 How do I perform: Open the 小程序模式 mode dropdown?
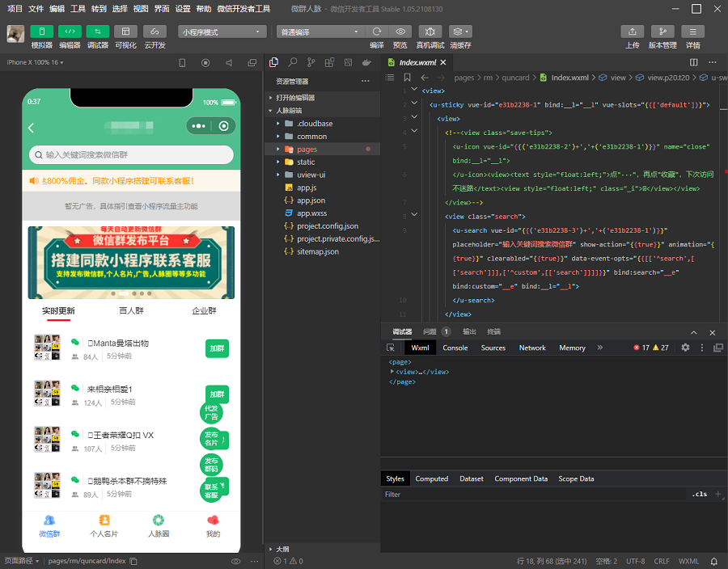tap(222, 32)
